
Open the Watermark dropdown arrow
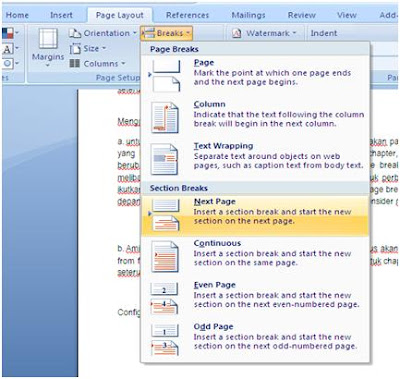294,33
